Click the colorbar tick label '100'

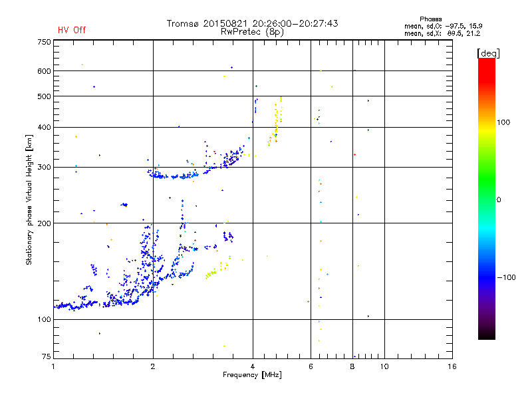[503, 122]
